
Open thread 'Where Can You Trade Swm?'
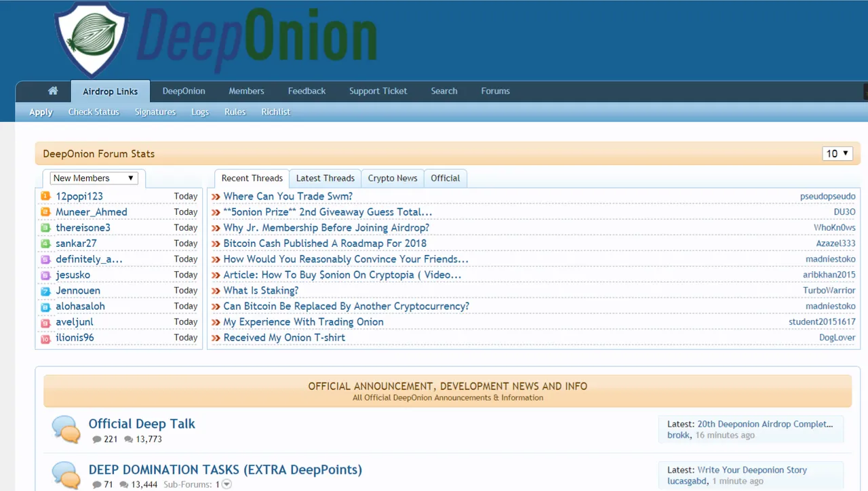tap(288, 196)
